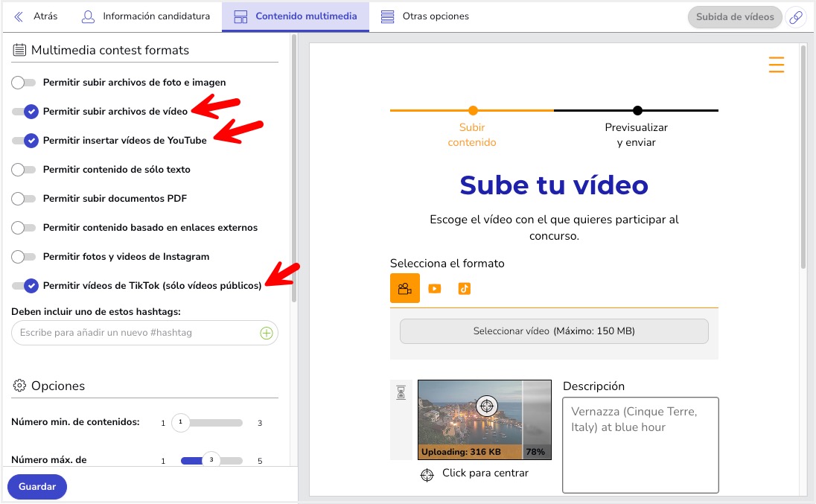Focus the hashtag input field
Image resolution: width=816 pixels, height=504 pixels.
pos(134,333)
